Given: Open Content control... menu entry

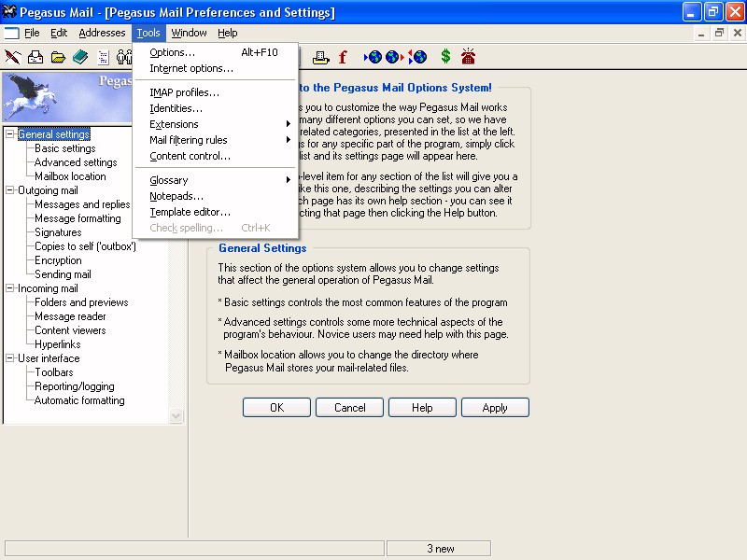Looking at the screenshot, I should click(216, 156).
